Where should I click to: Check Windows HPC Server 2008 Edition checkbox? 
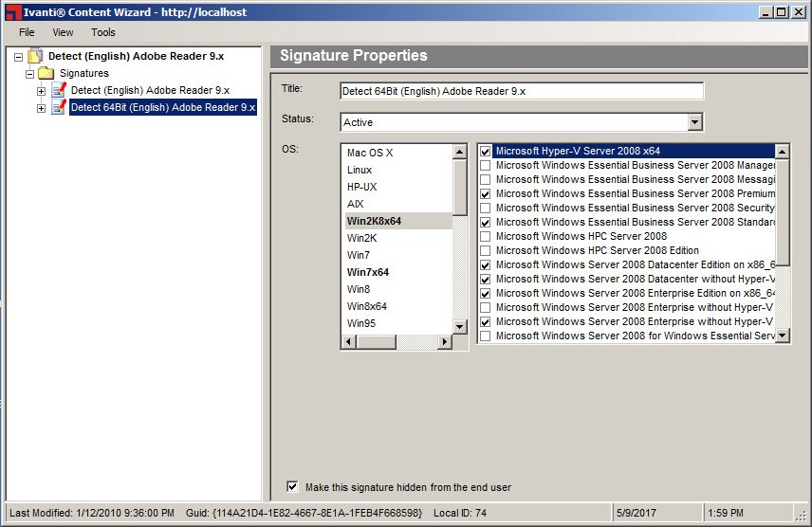(x=486, y=250)
